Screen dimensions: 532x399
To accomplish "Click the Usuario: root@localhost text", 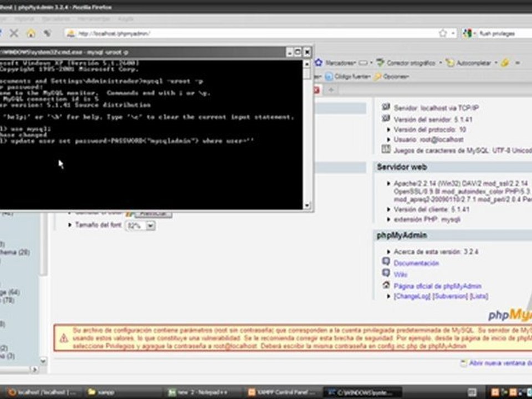I will [x=428, y=140].
